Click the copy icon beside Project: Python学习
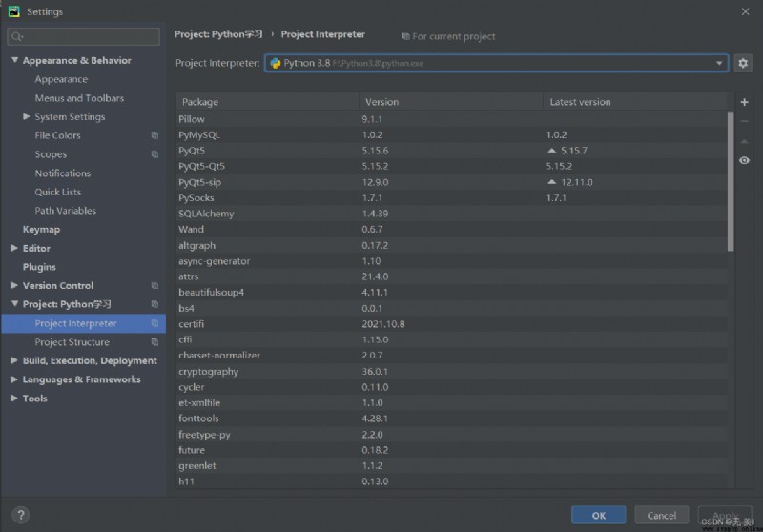Image resolution: width=763 pixels, height=532 pixels. point(155,304)
